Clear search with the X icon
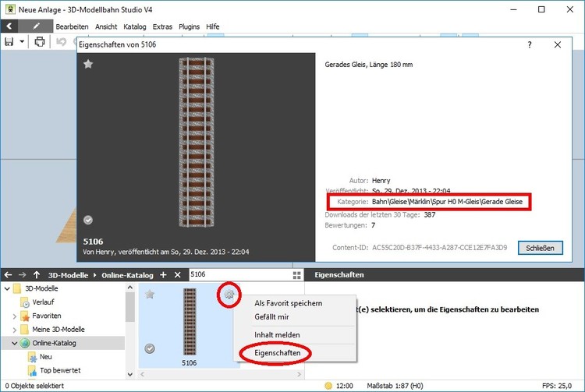The width and height of the screenshot is (585, 392). tap(178, 275)
